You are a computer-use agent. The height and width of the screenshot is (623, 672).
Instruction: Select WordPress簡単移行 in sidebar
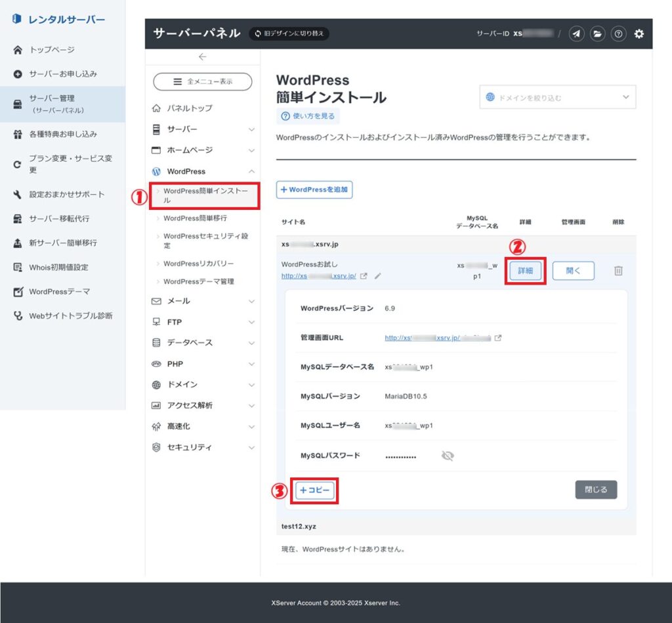coord(195,218)
